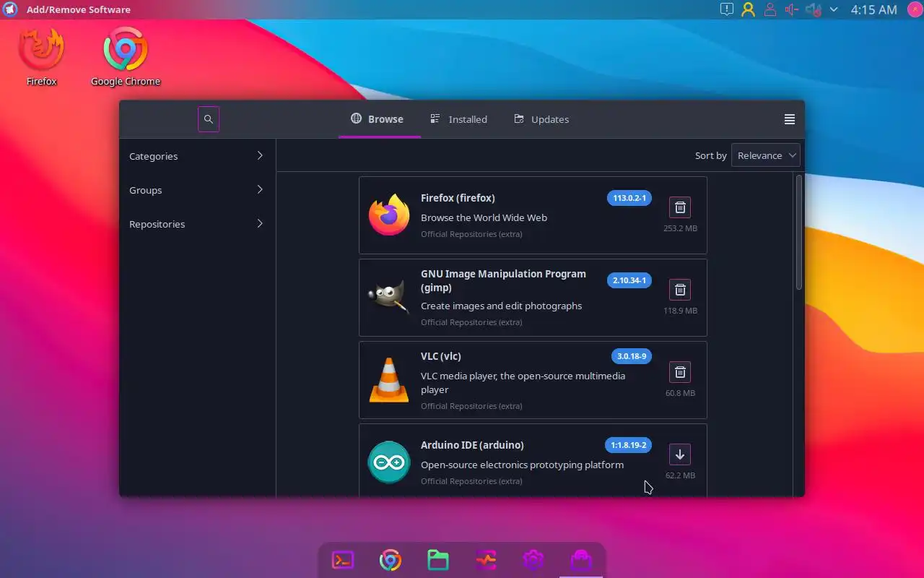The height and width of the screenshot is (578, 924).
Task: Click the Arduino IDE (arduino) title
Action: pyautogui.click(x=472, y=445)
